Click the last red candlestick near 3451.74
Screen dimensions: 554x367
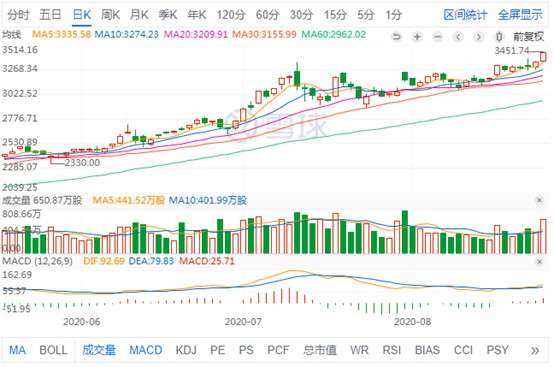(543, 57)
